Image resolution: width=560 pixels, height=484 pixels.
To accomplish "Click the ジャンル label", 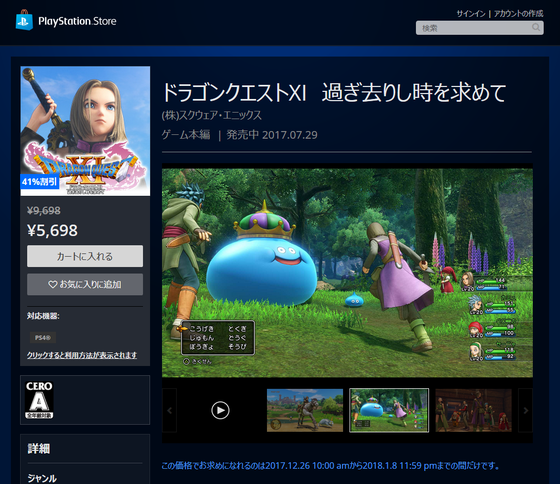I will coord(42,478).
